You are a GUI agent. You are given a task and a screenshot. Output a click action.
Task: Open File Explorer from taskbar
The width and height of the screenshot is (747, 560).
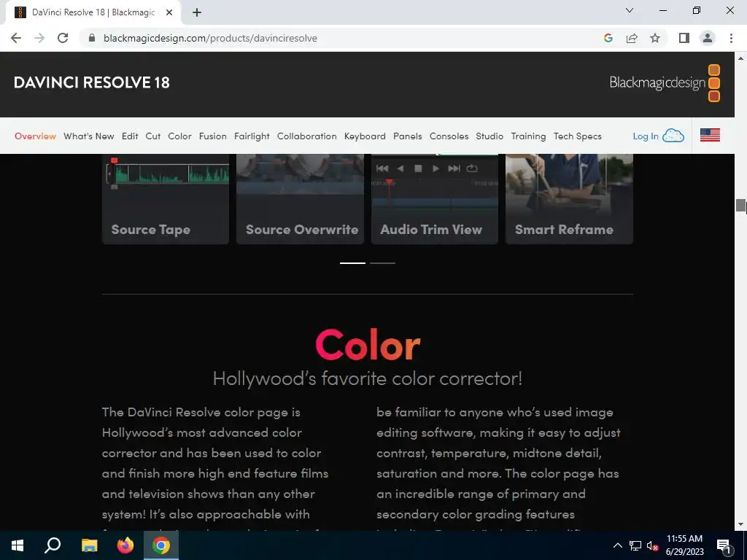89,545
